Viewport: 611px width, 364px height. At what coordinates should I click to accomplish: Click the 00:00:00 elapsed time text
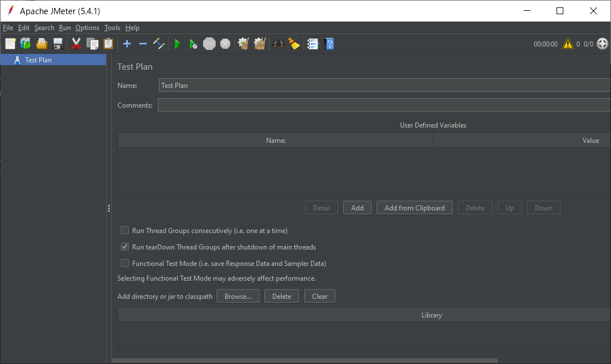(x=546, y=44)
